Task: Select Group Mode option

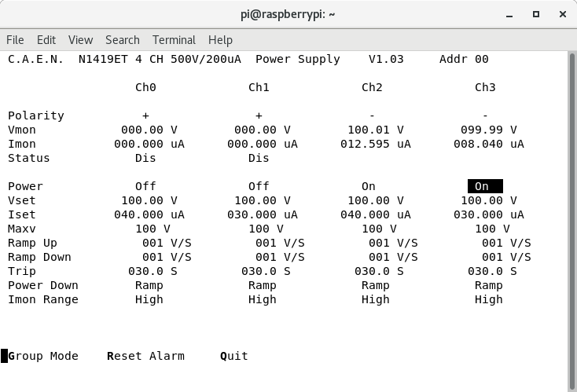Action: pyautogui.click(x=43, y=356)
